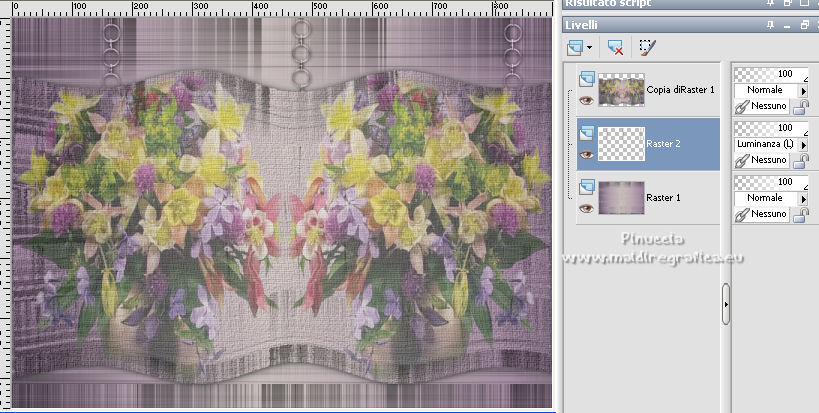Adjust opacity slider of Raster 1
The width and height of the screenshot is (819, 413).
771,182
